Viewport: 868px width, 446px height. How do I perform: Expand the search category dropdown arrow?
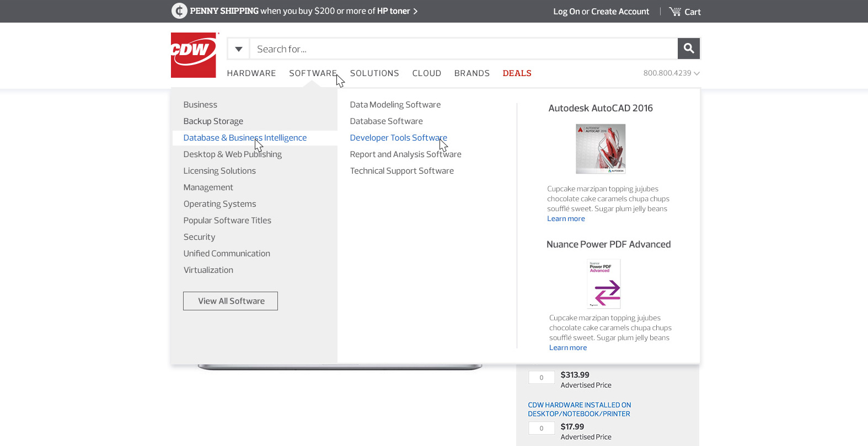(x=238, y=49)
